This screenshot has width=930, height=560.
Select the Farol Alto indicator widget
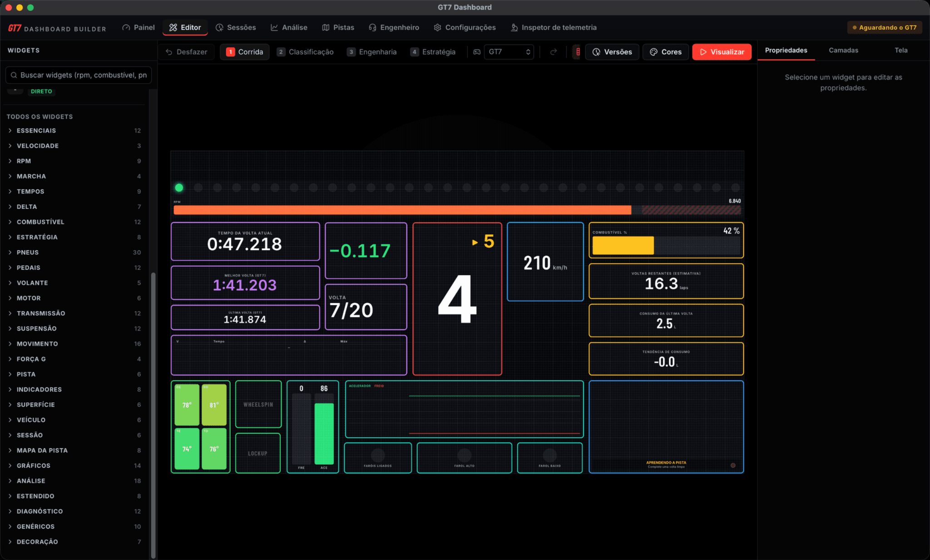click(x=464, y=458)
